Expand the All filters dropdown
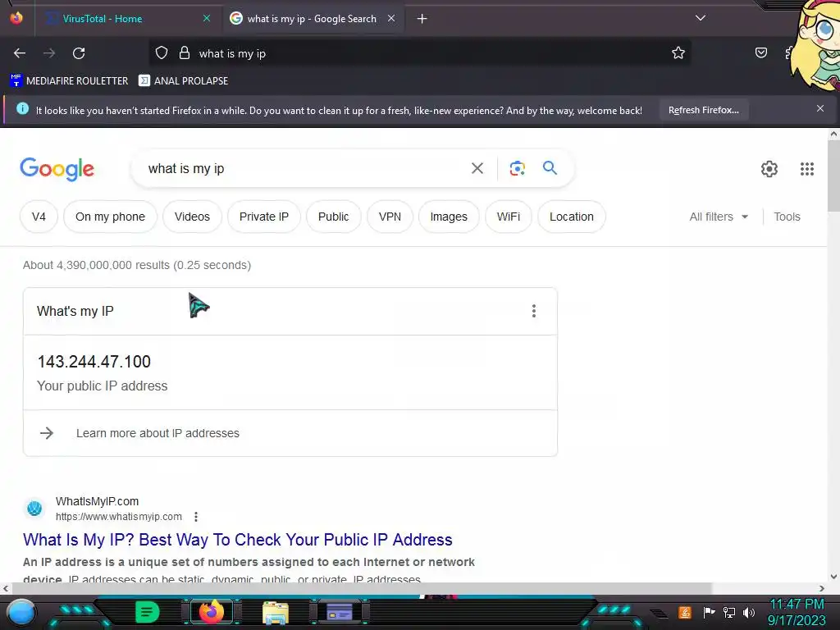 click(x=719, y=217)
